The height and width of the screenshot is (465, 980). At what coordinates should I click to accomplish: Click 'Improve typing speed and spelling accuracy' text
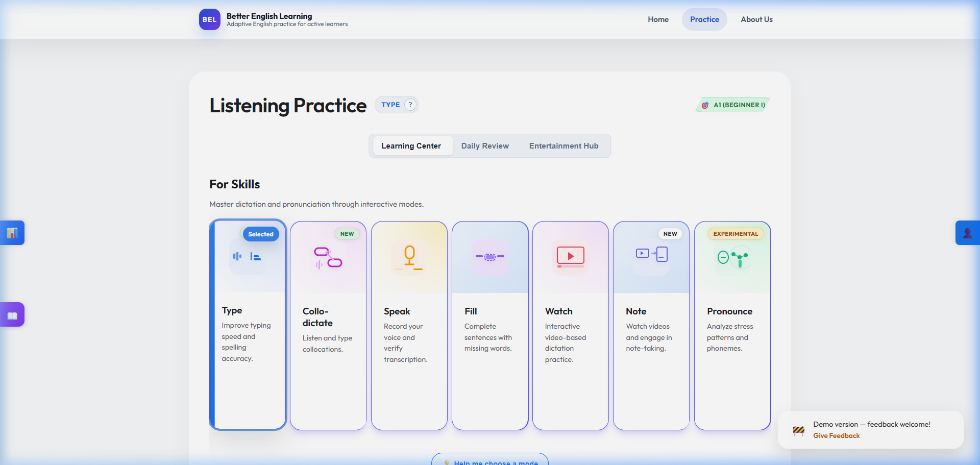pos(246,342)
